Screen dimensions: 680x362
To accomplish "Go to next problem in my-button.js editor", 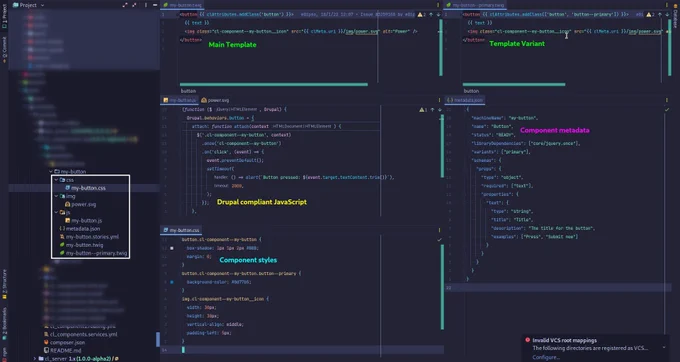I will (x=440, y=110).
